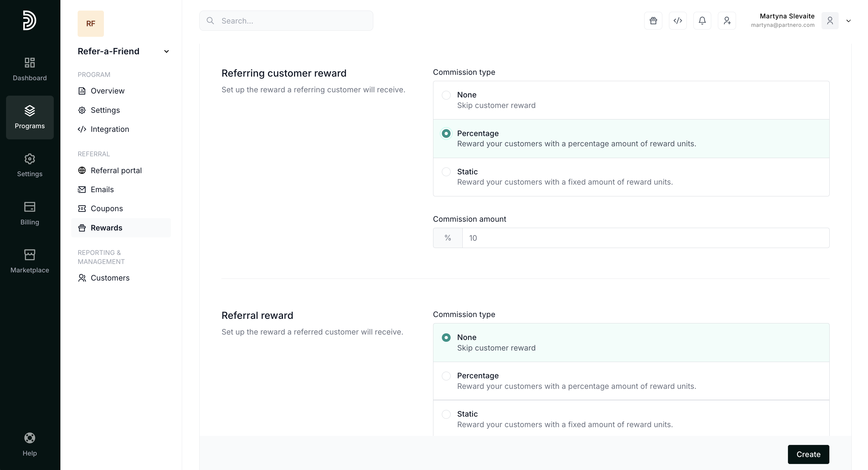Click the Commission amount field
Image resolution: width=868 pixels, height=470 pixels.
click(x=645, y=238)
